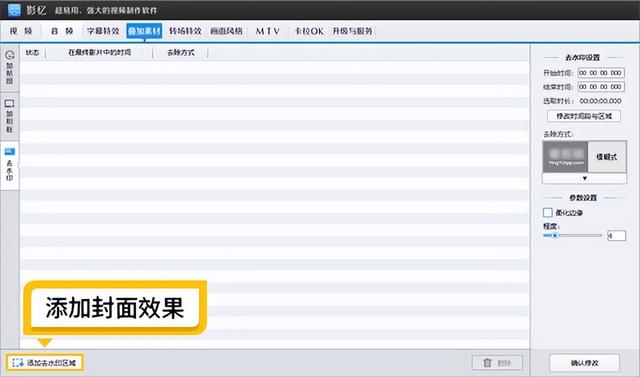Viewport: 640px width, 377px height.
Task: Click the 去除方式 column header
Action: pos(181,52)
